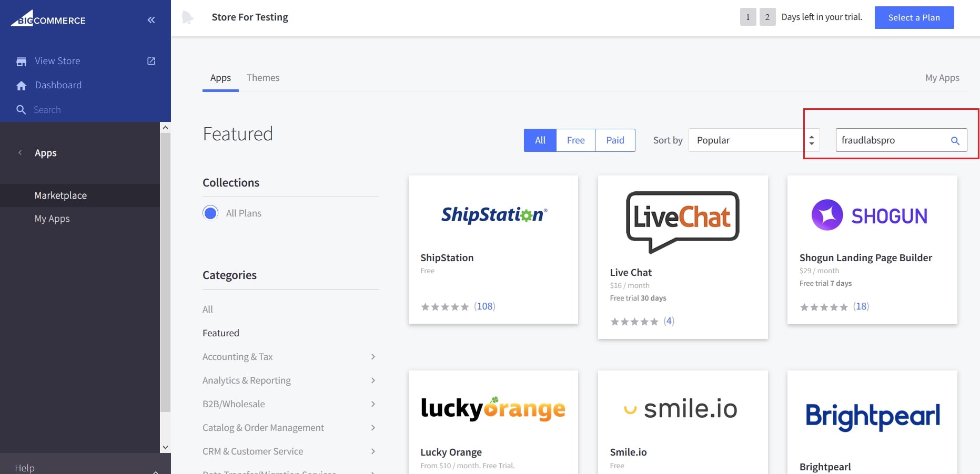Click the Dashboard home icon
Screen dimensions: 980x474
pyautogui.click(x=22, y=86)
